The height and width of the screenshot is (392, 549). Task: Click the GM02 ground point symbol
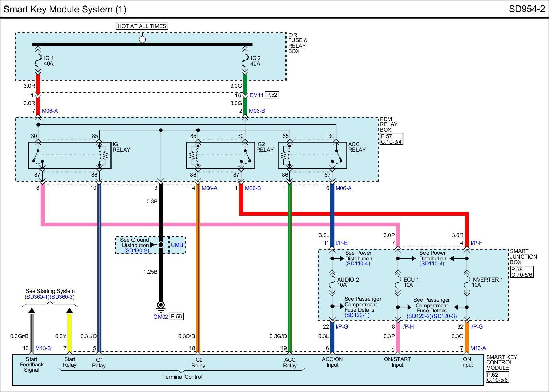click(x=160, y=305)
